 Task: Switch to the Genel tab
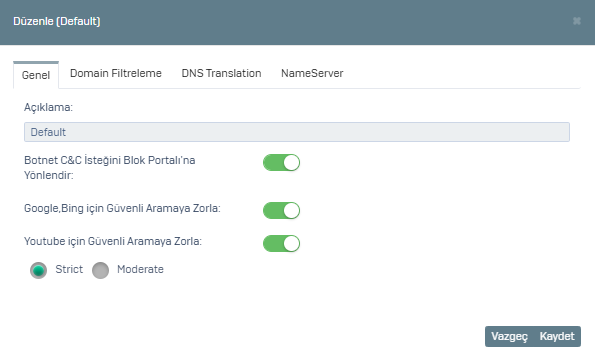(36, 75)
